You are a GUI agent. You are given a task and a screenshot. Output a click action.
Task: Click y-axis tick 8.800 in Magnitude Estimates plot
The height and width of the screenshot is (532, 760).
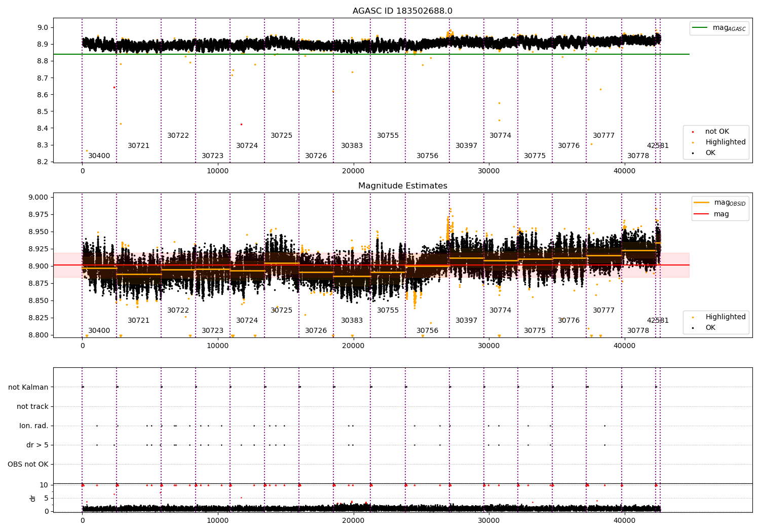pos(39,335)
